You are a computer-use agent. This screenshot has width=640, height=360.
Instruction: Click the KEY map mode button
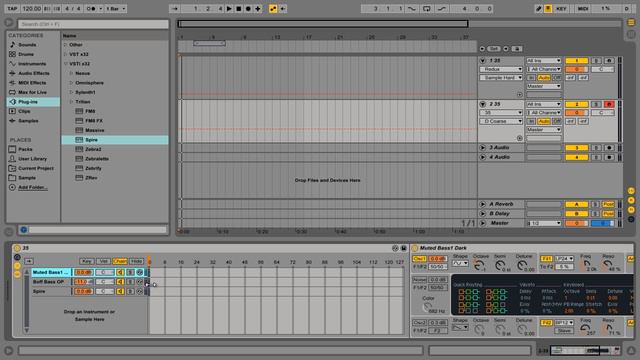(561, 9)
